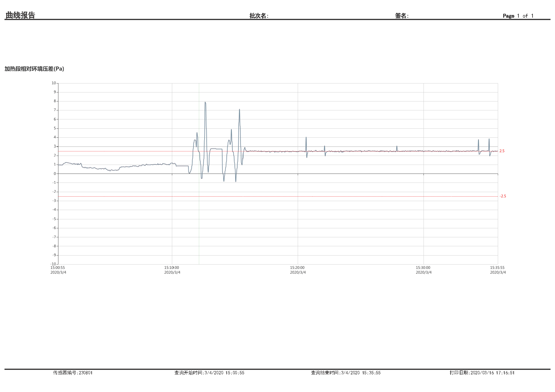Click the y-axis label 0
555x392 pixels.
click(x=55, y=174)
